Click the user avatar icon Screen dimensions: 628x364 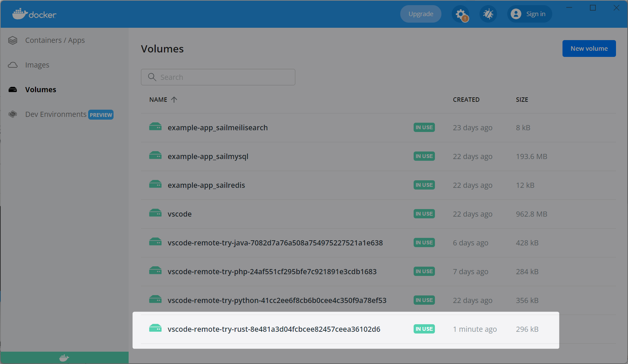click(516, 14)
